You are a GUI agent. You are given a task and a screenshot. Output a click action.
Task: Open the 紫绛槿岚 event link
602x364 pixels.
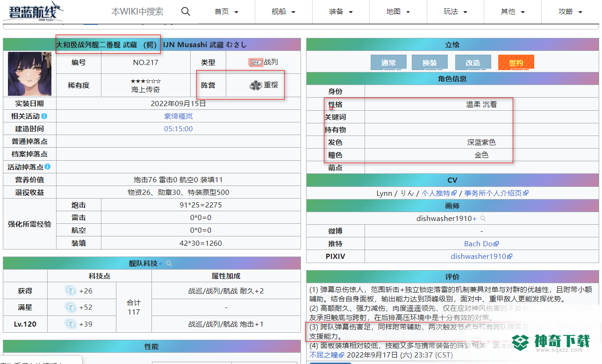coord(178,116)
